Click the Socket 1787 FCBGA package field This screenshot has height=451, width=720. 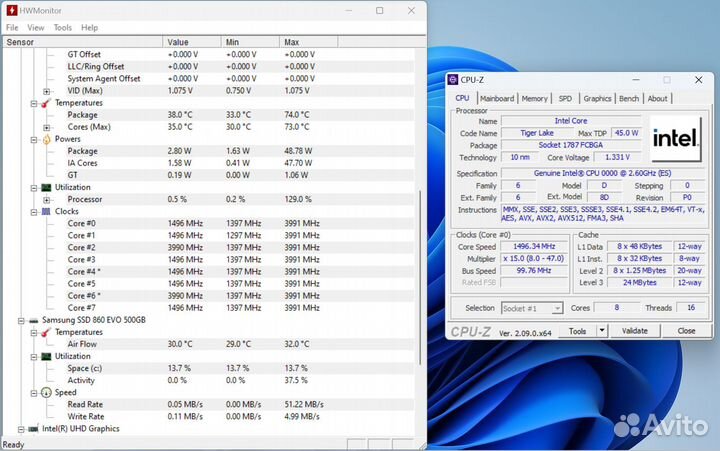[x=571, y=145]
